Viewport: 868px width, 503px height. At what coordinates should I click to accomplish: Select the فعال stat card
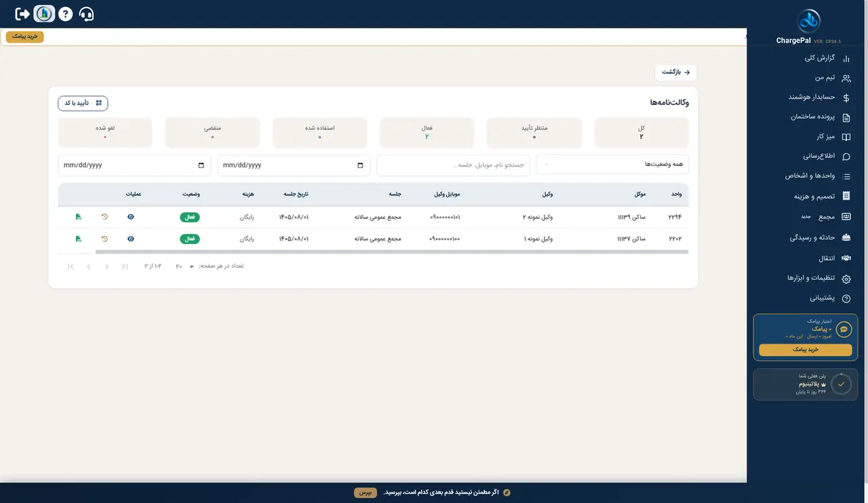pyautogui.click(x=427, y=133)
